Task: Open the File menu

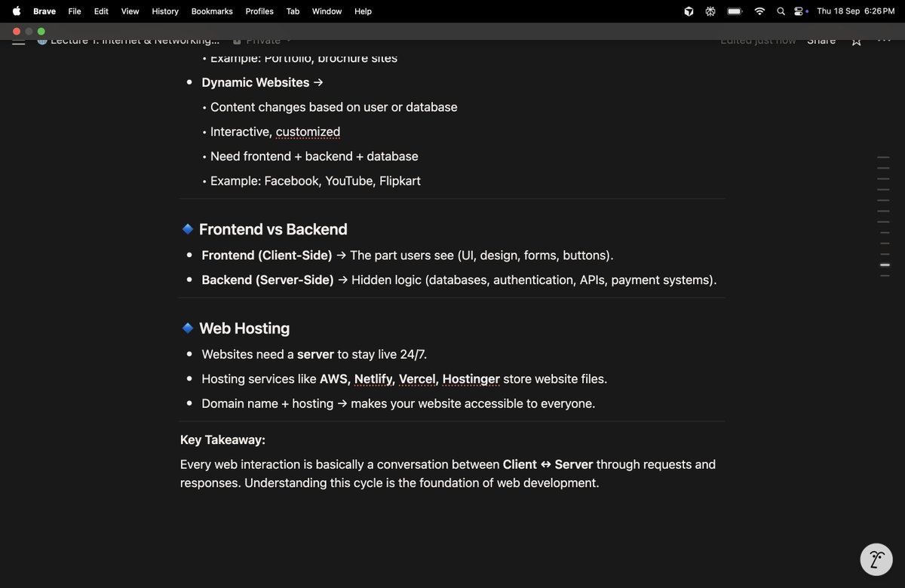Action: click(x=75, y=11)
